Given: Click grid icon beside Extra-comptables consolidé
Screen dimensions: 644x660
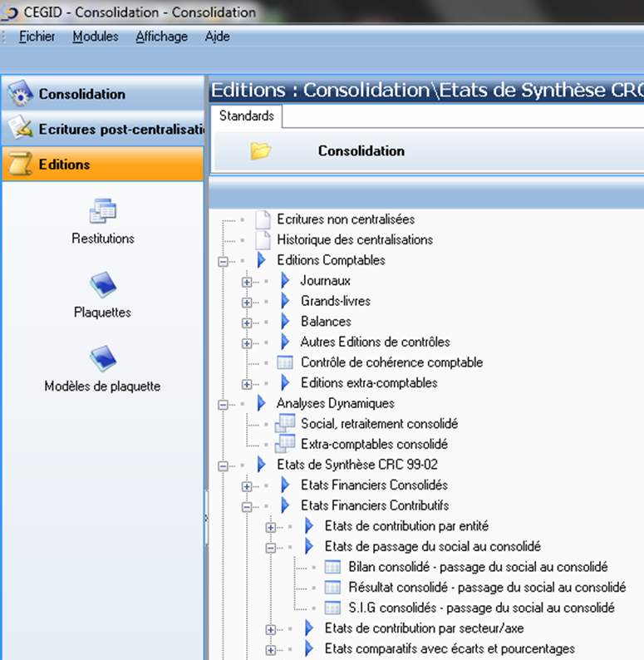Looking at the screenshot, I should tap(285, 444).
